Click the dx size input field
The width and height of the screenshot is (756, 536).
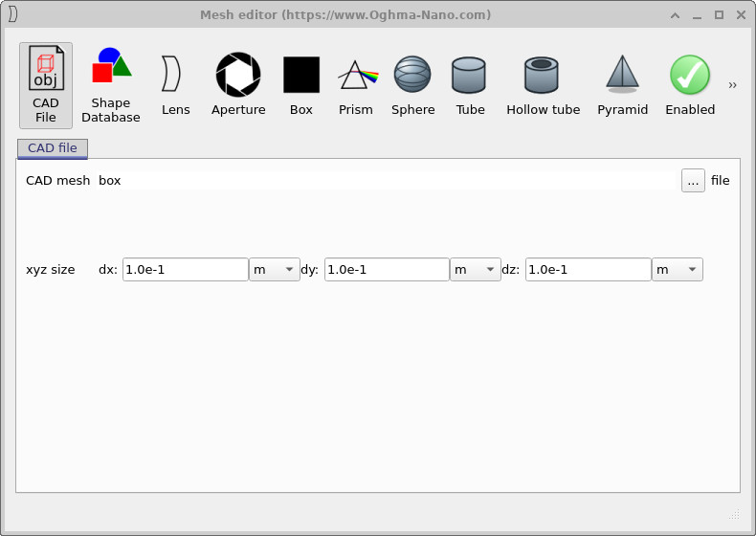pos(186,270)
